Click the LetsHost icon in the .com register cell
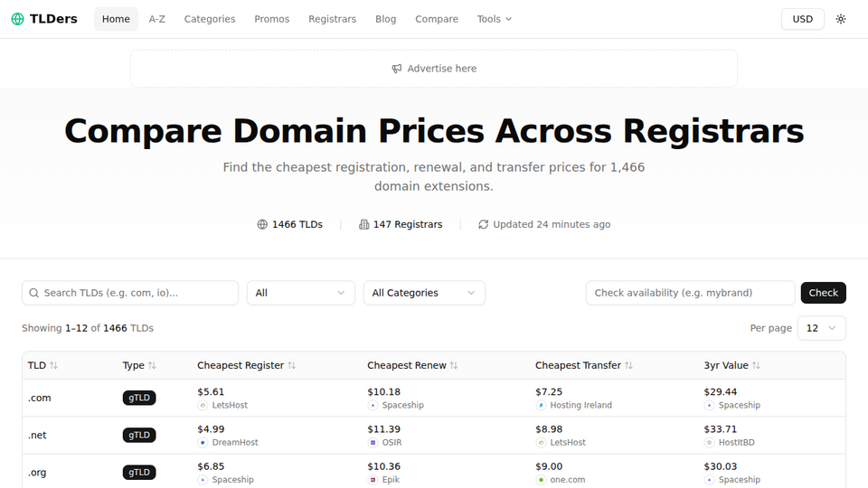This screenshot has height=488, width=868. click(203, 405)
